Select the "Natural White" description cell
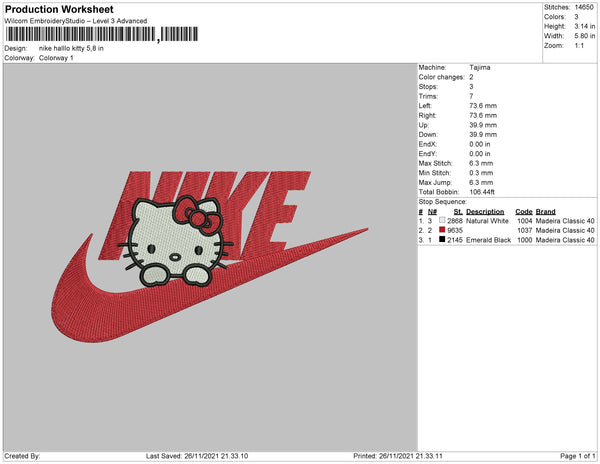Screen dimensions: 600x464 488,221
